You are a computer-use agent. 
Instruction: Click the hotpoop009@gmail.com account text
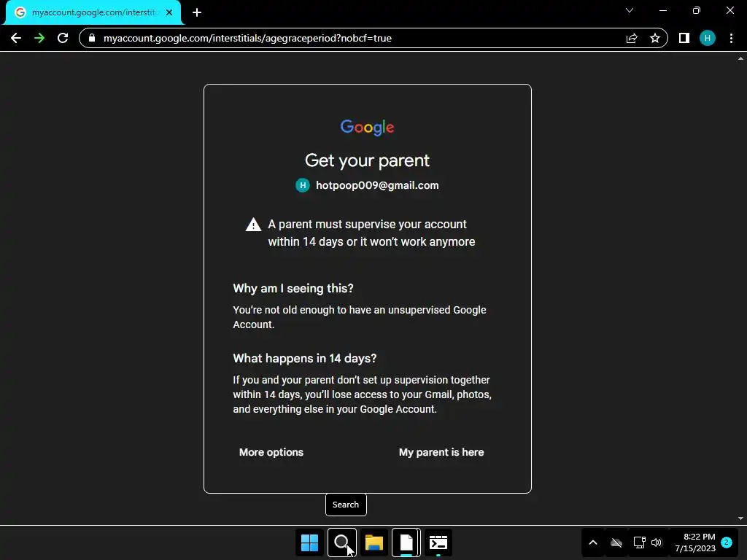click(x=377, y=185)
